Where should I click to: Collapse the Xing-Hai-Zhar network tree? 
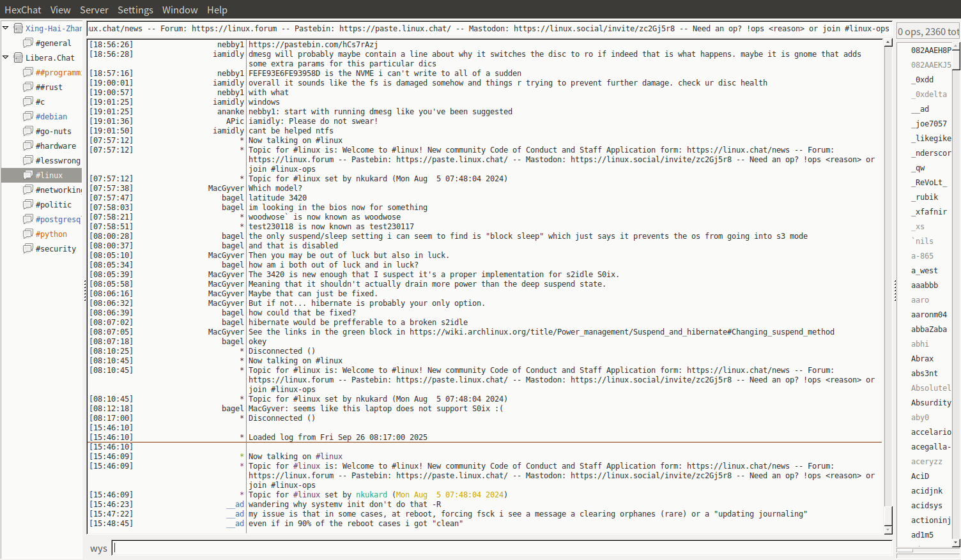click(6, 28)
